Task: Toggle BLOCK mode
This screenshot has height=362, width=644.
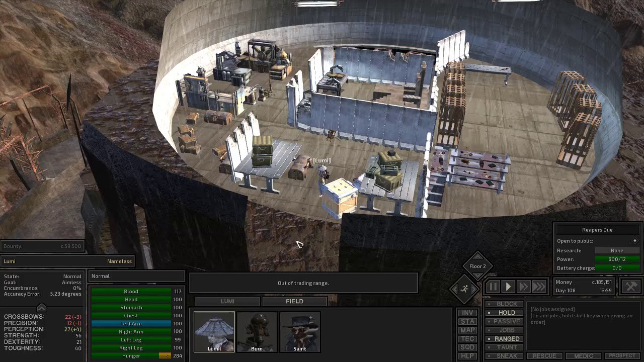Action: [x=505, y=304]
